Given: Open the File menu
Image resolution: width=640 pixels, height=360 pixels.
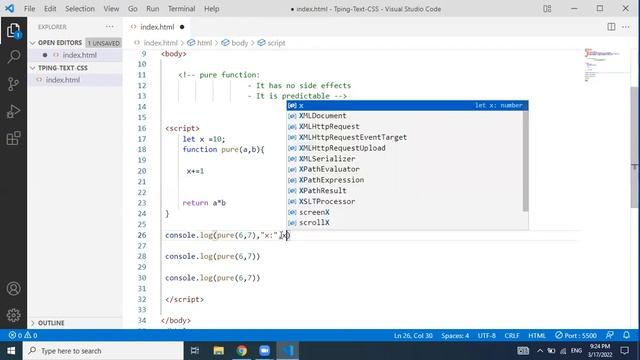Looking at the screenshot, I should [x=29, y=9].
